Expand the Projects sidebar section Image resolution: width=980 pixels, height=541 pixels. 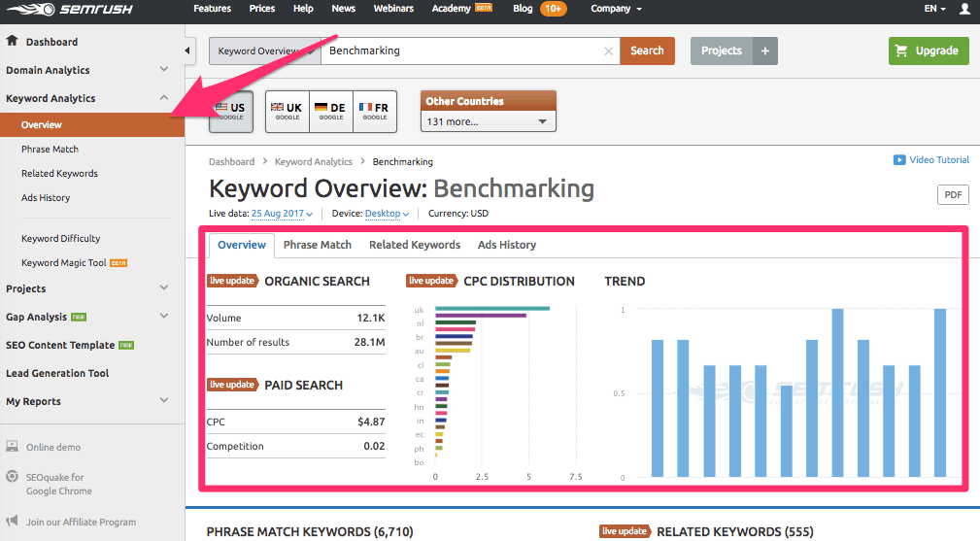point(164,288)
